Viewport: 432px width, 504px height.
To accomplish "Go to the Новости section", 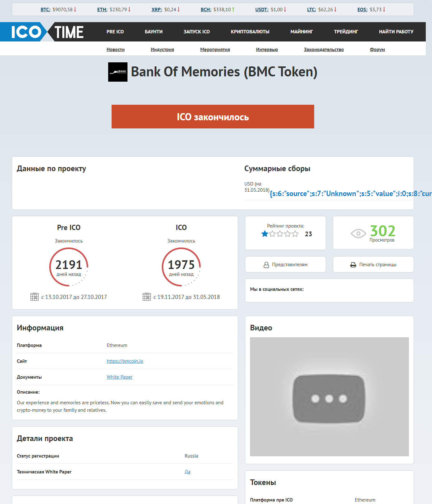I will [x=116, y=50].
